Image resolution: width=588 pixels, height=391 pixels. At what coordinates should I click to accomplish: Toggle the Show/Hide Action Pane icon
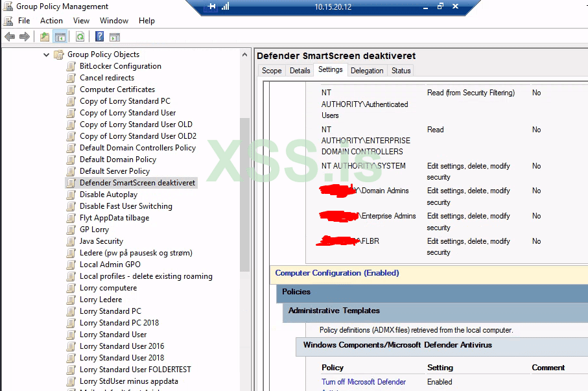coord(115,37)
